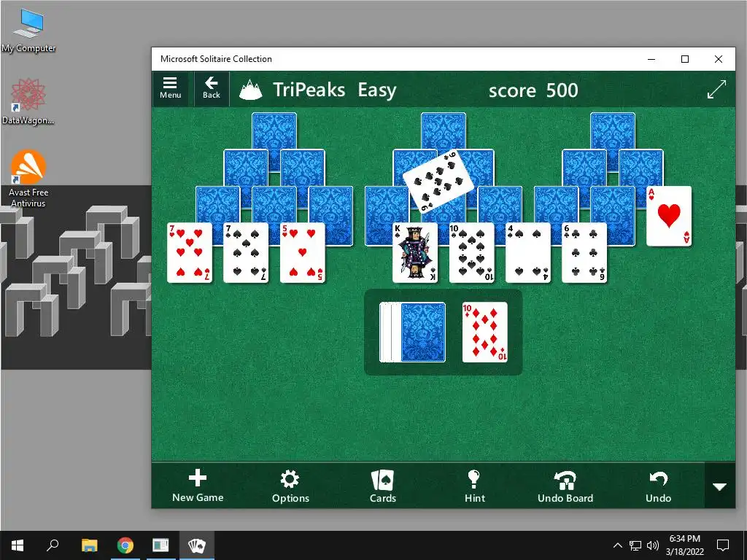Select the King of spades card
747x560 pixels.
click(415, 252)
